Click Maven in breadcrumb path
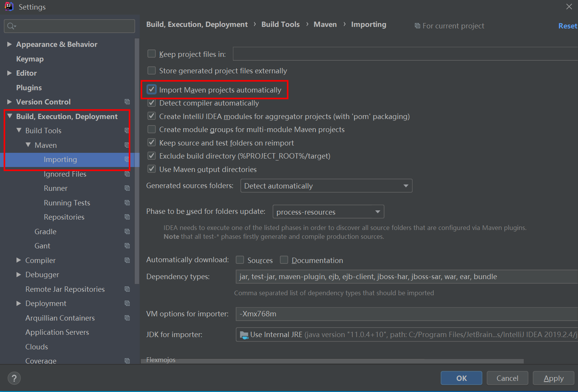Screen dimensions: 578x392 [x=325, y=24]
